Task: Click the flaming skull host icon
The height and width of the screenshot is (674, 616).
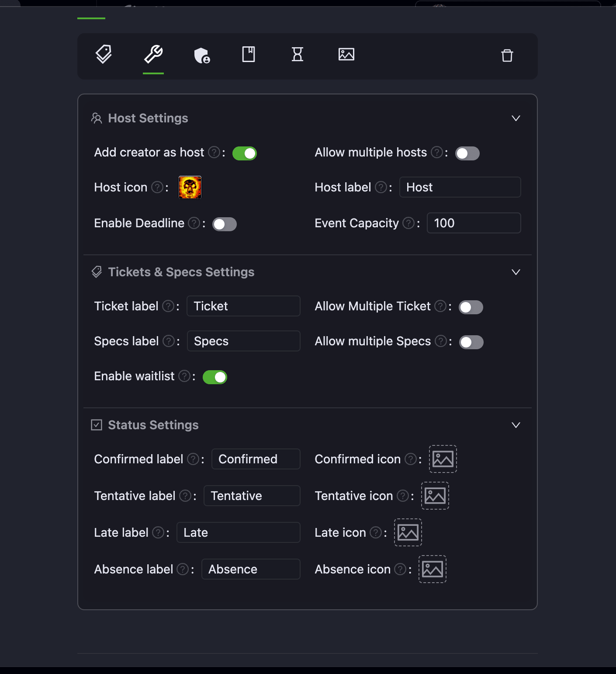Action: click(190, 188)
